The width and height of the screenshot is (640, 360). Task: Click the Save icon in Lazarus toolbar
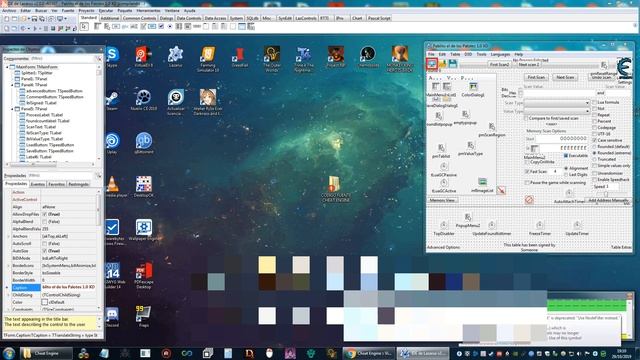[34, 19]
